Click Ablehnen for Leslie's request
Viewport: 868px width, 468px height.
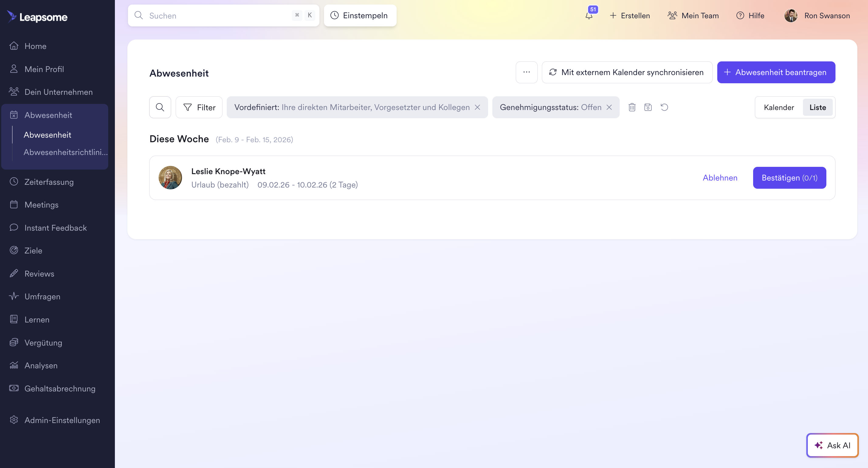720,177
